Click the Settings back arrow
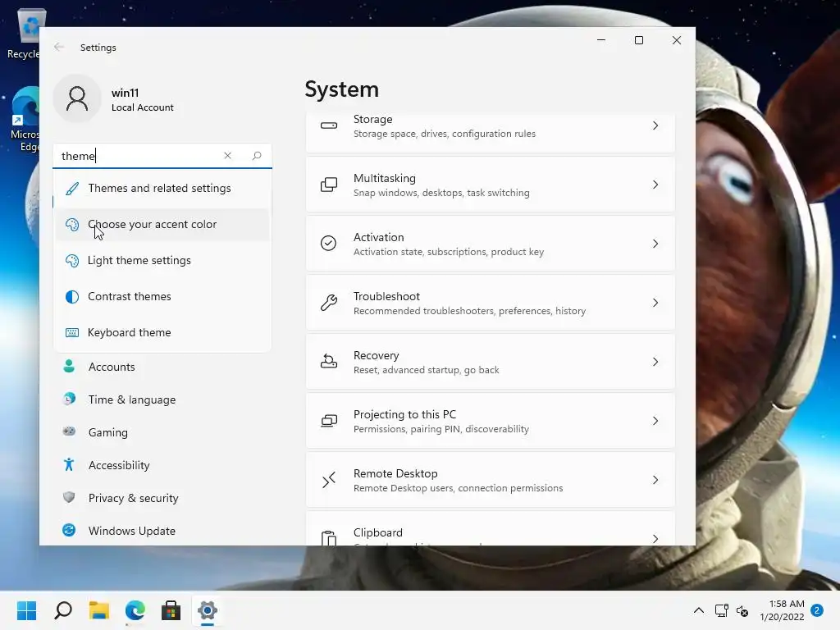The width and height of the screenshot is (840, 630). click(x=59, y=47)
